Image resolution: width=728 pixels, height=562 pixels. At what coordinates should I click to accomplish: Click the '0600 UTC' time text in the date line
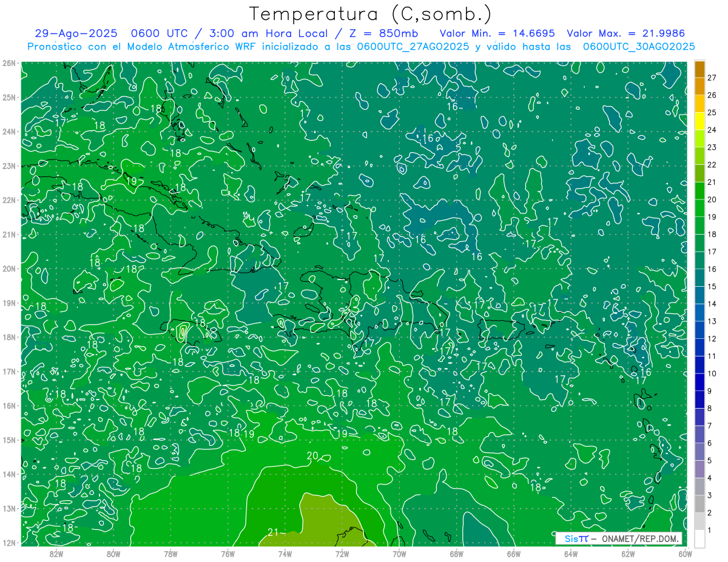tap(159, 33)
